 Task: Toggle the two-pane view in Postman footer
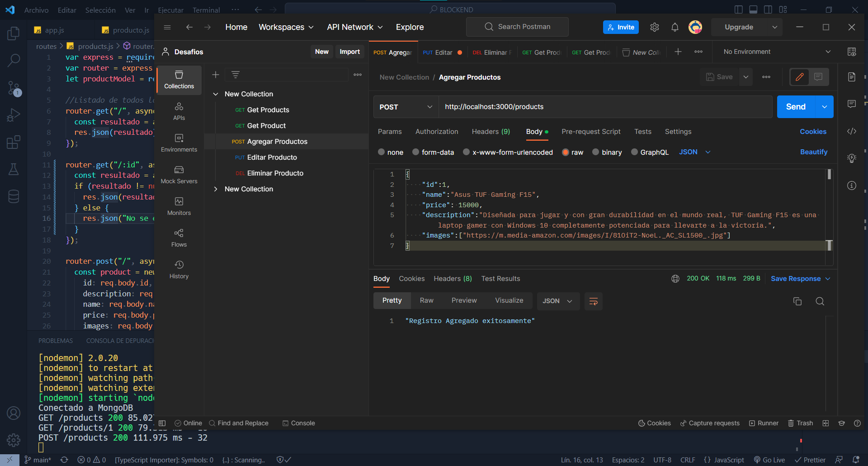click(826, 423)
